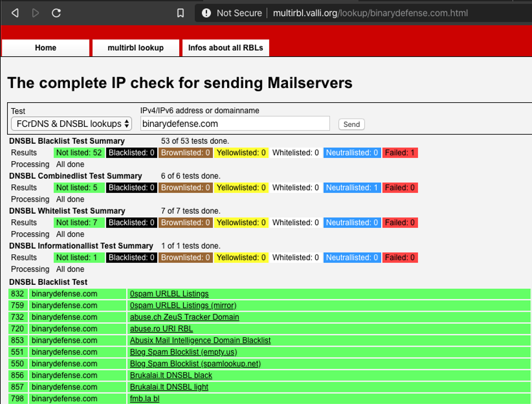Open the 0spam URLBL Listings (mirror) link
Image resolution: width=532 pixels, height=404 pixels.
[183, 306]
